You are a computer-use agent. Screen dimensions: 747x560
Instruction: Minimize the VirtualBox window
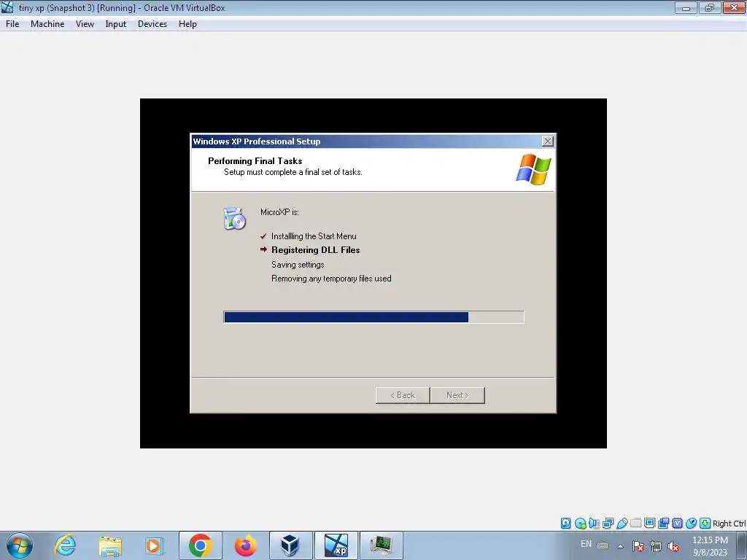(x=686, y=7)
